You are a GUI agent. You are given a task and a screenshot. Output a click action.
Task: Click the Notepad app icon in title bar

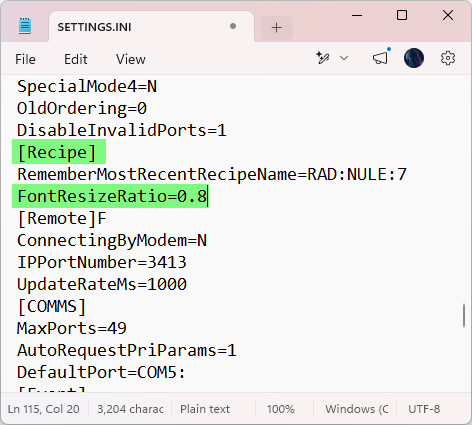pyautogui.click(x=25, y=26)
